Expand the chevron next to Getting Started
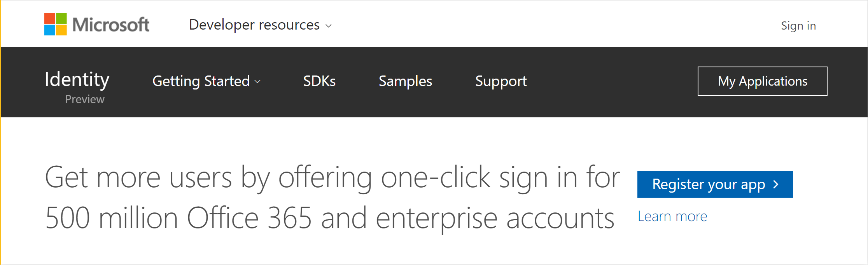The width and height of the screenshot is (868, 265). point(257,82)
